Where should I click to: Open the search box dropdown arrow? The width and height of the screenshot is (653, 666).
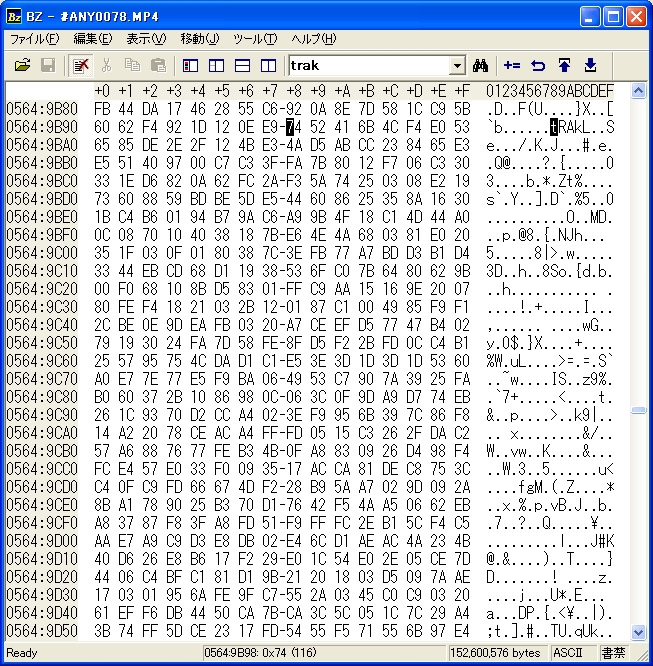[x=457, y=66]
